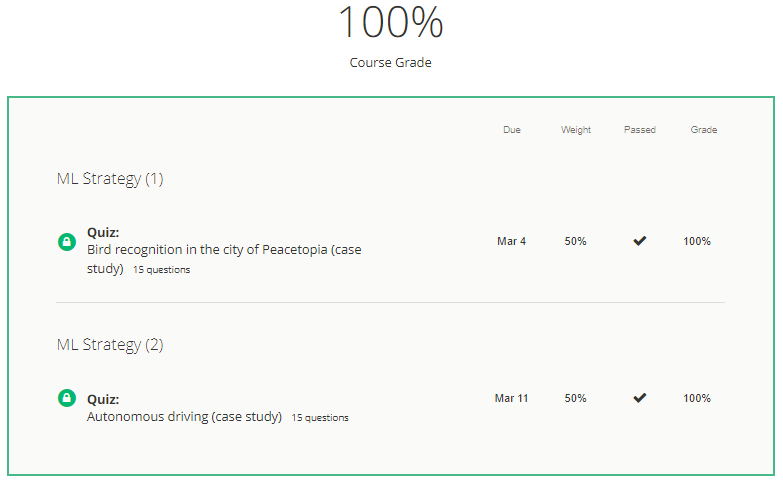The height and width of the screenshot is (482, 783).
Task: Click the Mar 11 due date
Action: [511, 398]
